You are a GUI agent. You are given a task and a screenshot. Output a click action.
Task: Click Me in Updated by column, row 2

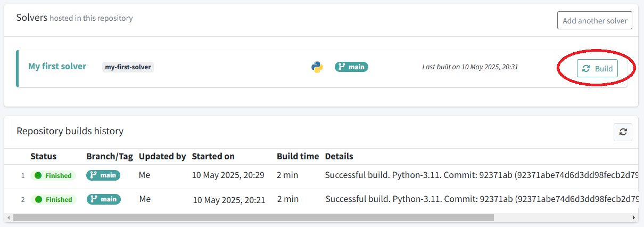pos(145,199)
